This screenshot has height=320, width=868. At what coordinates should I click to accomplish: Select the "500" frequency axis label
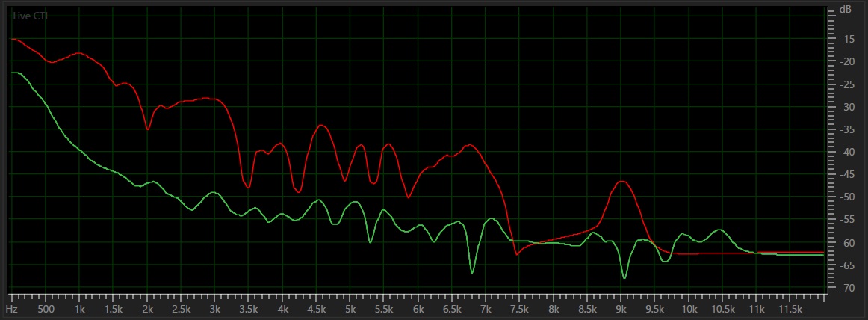click(x=46, y=309)
